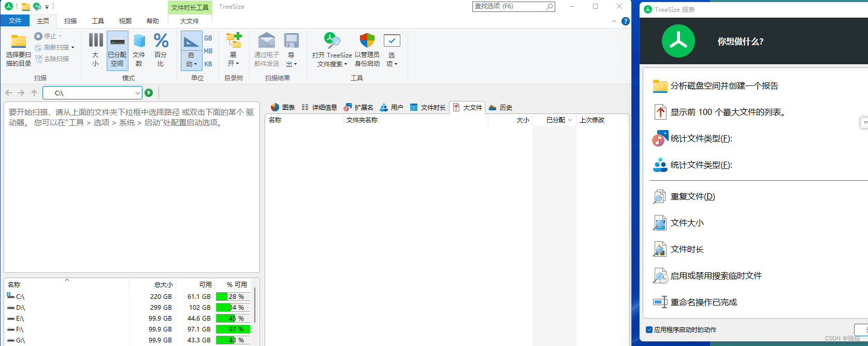Click the 查找选项 search box
Image resolution: width=868 pixels, height=346 pixels.
point(513,6)
